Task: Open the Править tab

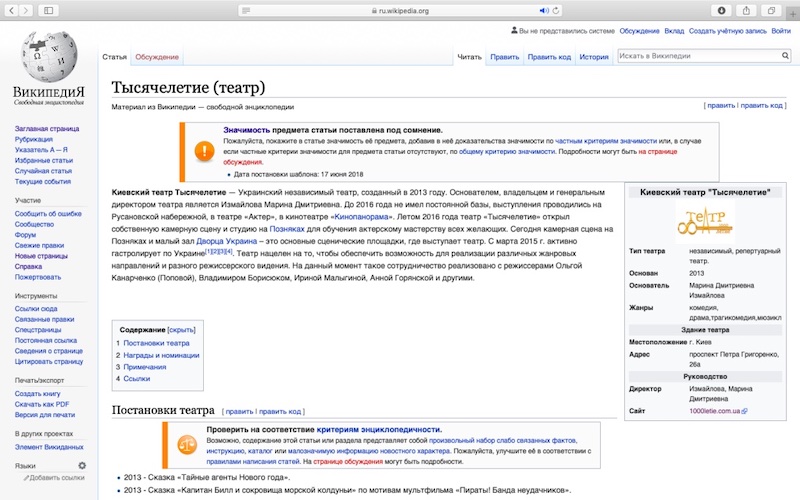Action: (x=505, y=57)
